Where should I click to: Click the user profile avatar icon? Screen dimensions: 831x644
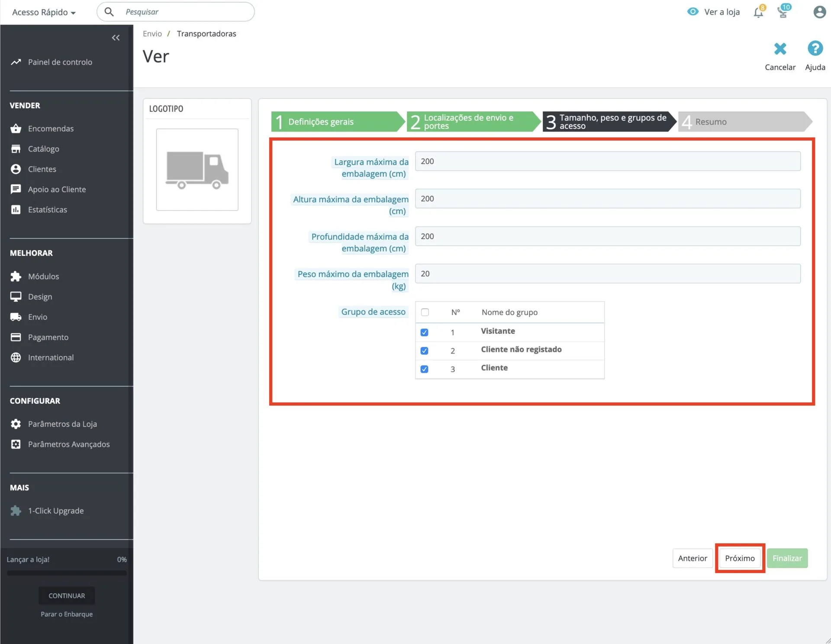(819, 12)
